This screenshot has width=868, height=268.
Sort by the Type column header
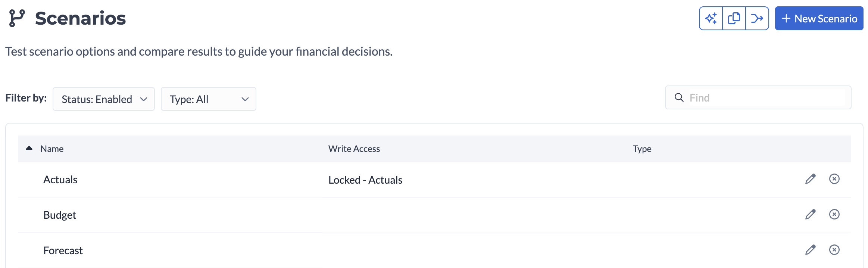point(642,149)
